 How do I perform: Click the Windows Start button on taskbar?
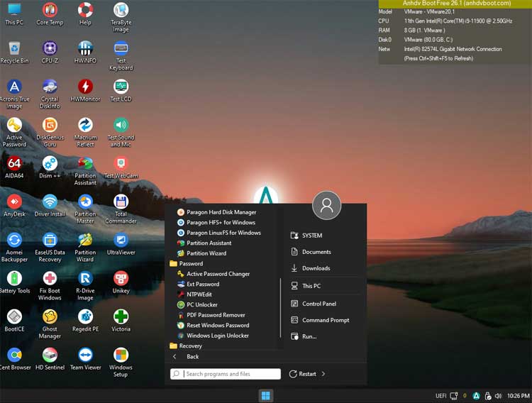266,395
